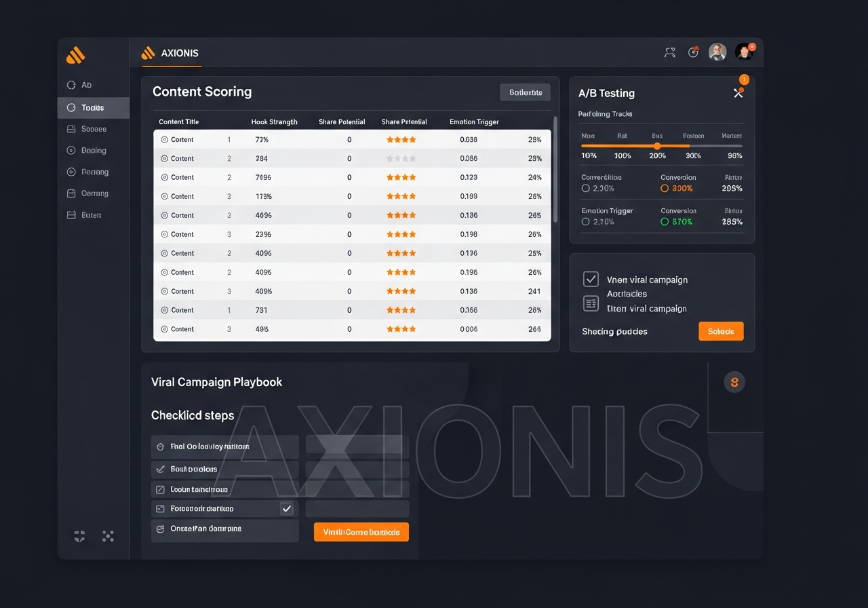Select the Emotion Trigger radio in A/B Testing

(x=586, y=221)
